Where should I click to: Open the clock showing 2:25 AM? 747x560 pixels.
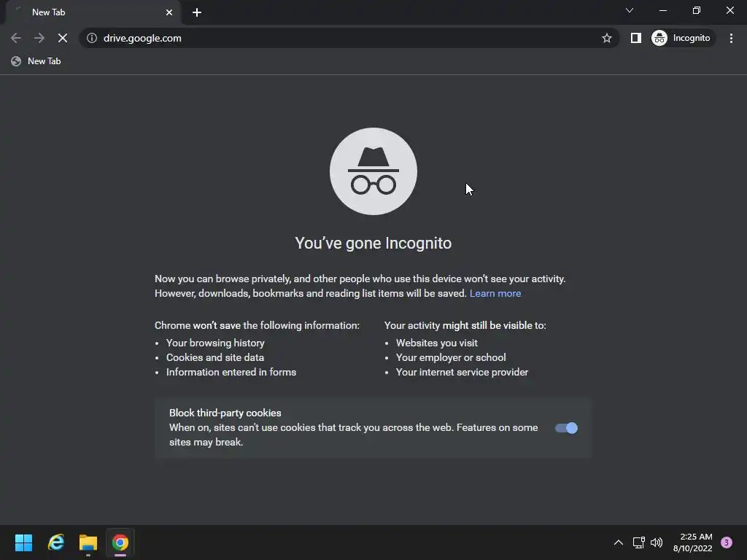(693, 542)
